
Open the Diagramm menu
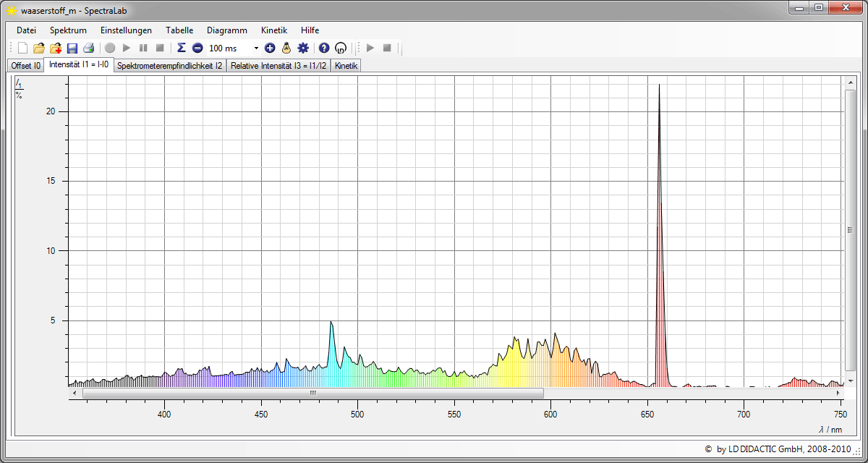[226, 30]
